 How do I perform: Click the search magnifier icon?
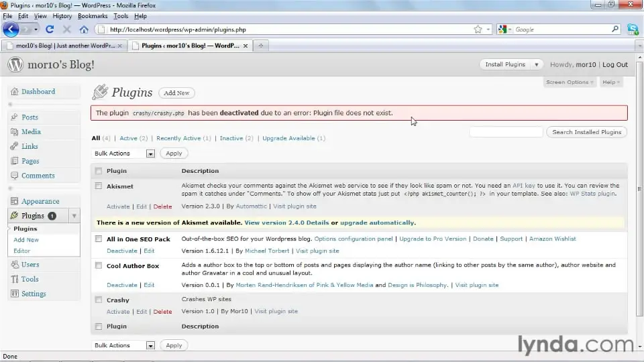[x=615, y=29]
